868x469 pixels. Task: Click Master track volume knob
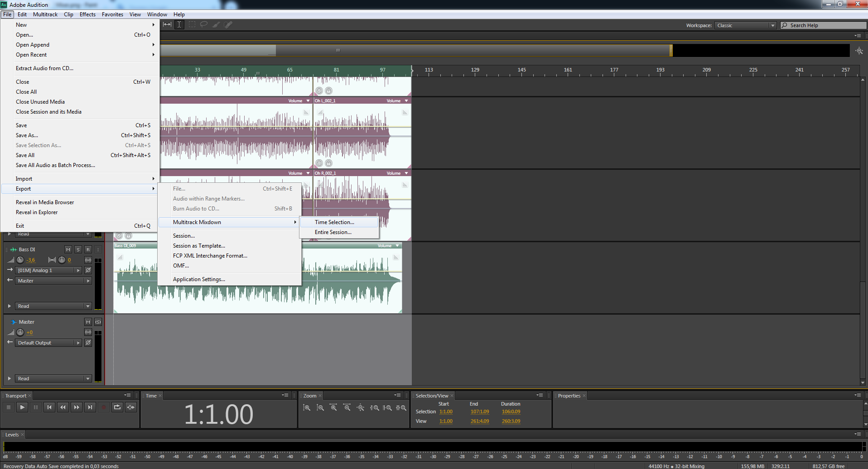point(20,332)
